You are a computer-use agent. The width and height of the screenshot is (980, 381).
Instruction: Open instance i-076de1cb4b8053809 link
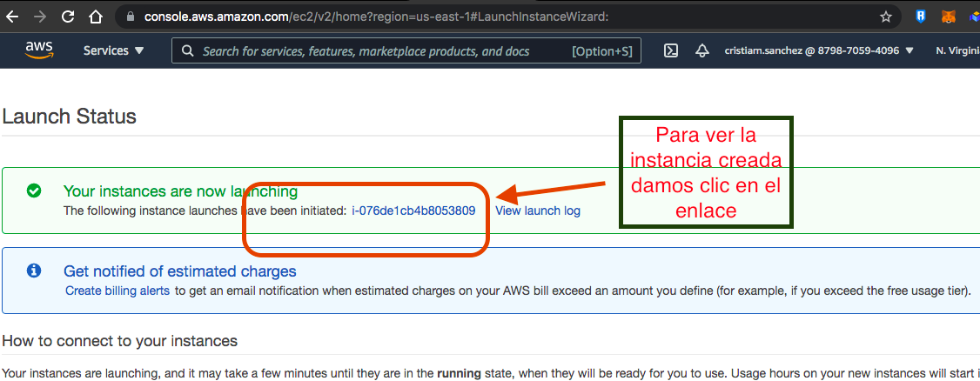click(x=413, y=211)
